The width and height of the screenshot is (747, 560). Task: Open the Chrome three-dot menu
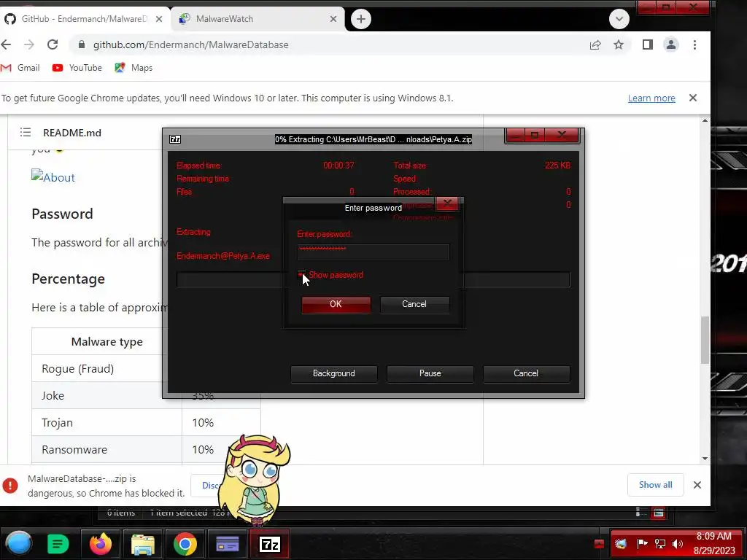[x=694, y=44]
